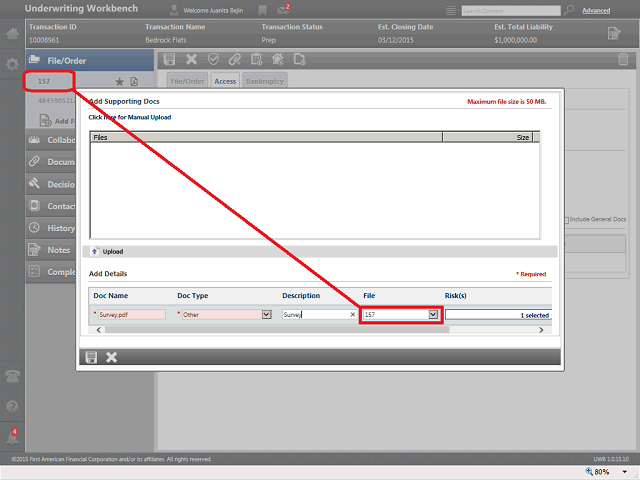Switch to the File/Order tab
Image resolution: width=640 pixels, height=480 pixels.
(187, 81)
